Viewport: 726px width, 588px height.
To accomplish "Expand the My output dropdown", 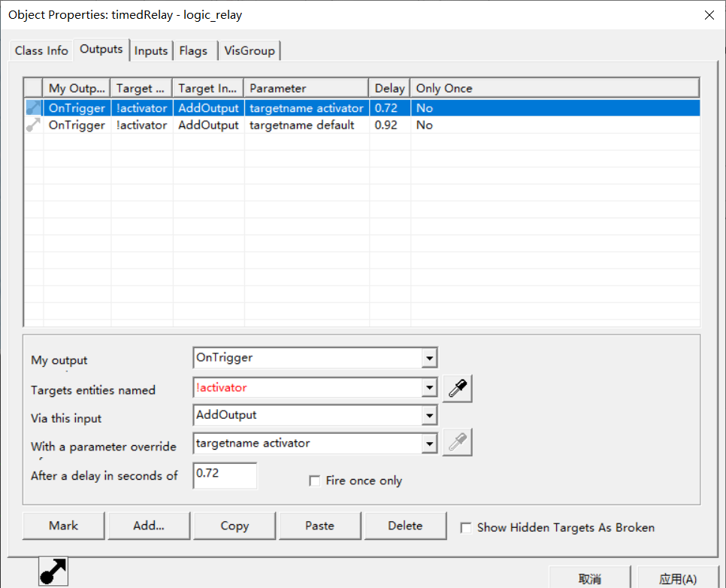I will click(430, 358).
